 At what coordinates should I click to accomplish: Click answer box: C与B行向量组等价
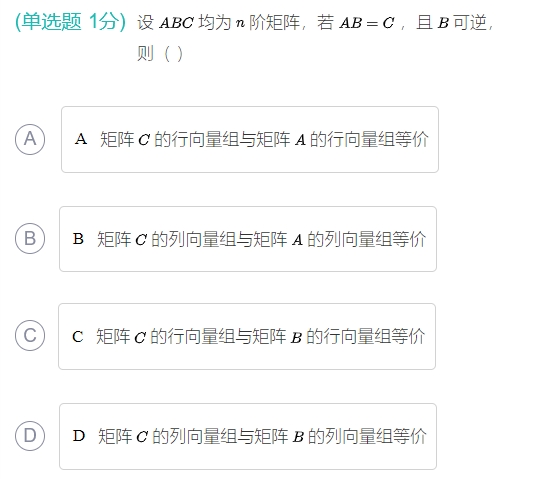coord(247,336)
